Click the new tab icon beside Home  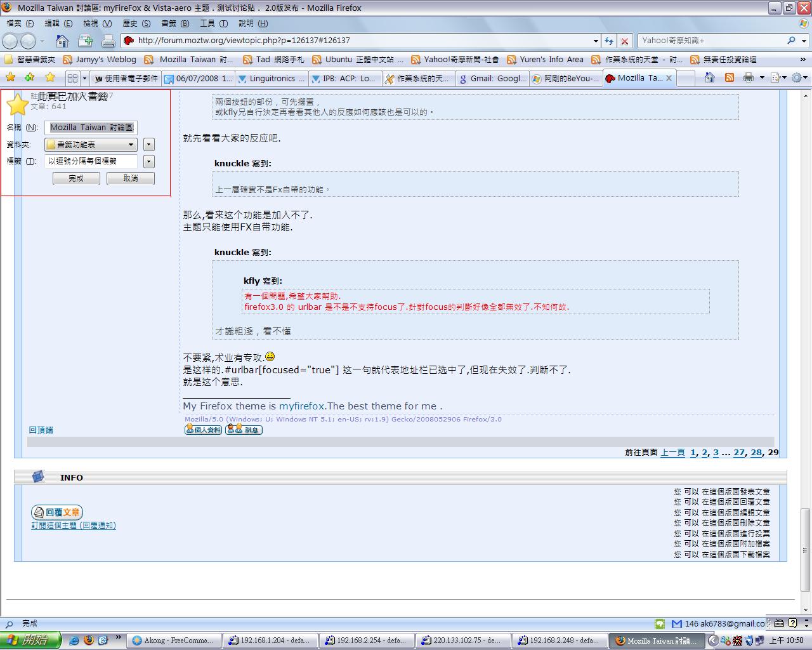(86, 41)
